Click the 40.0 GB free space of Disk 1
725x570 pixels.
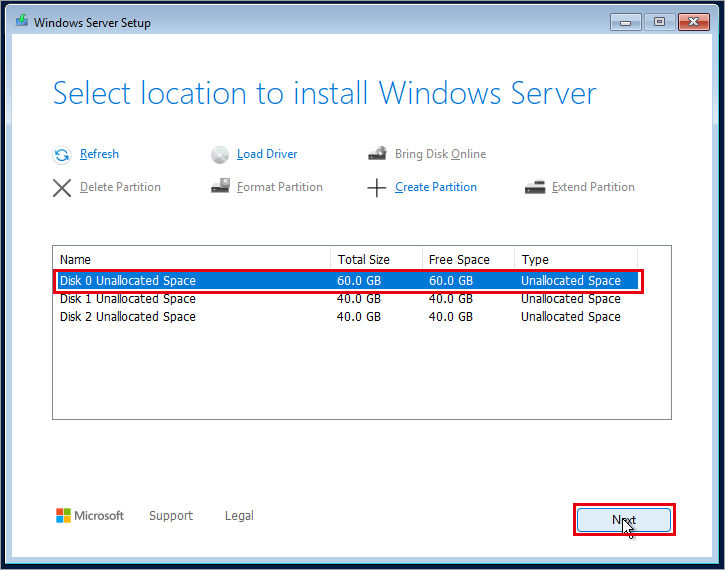451,299
